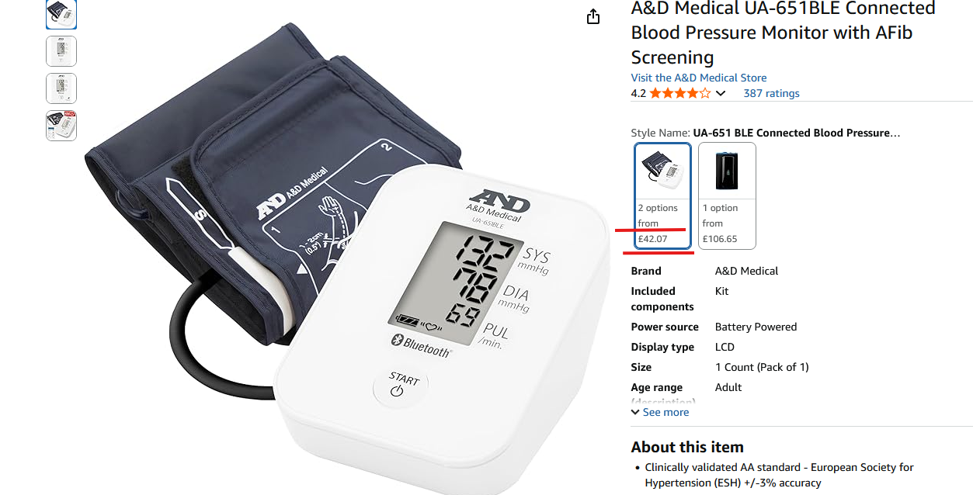The image size is (980, 495).
Task: Select the first product thumbnail image
Action: pyautogui.click(x=61, y=14)
